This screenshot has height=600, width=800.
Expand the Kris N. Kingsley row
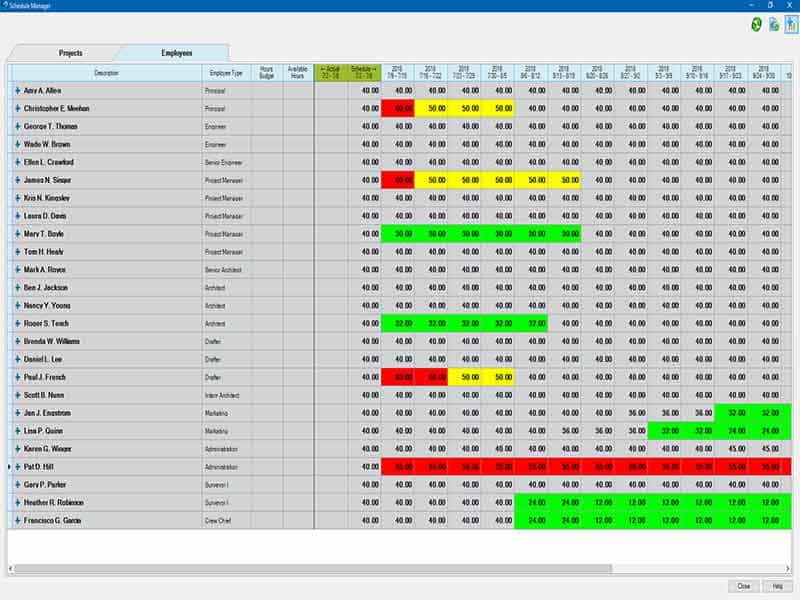(17, 198)
